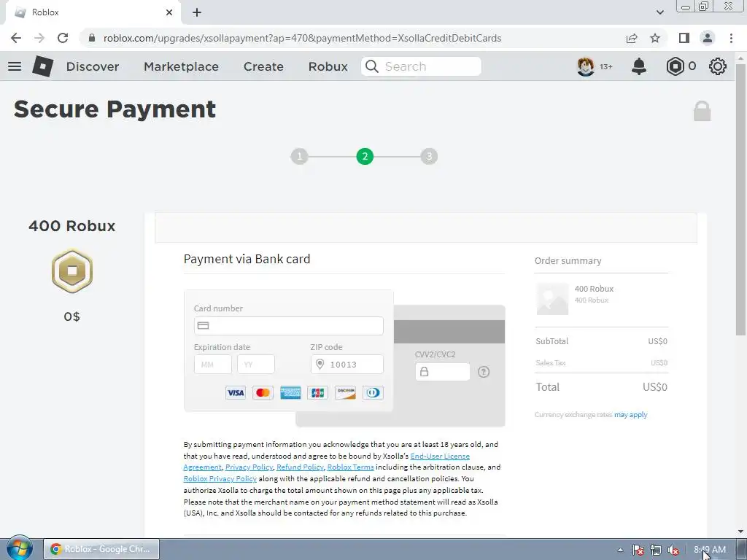The image size is (747, 560).
Task: Click the browser back arrow
Action: point(16,38)
